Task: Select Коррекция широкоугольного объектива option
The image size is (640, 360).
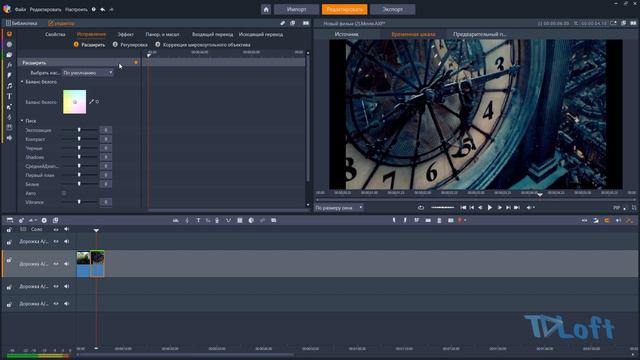Action: coord(203,44)
